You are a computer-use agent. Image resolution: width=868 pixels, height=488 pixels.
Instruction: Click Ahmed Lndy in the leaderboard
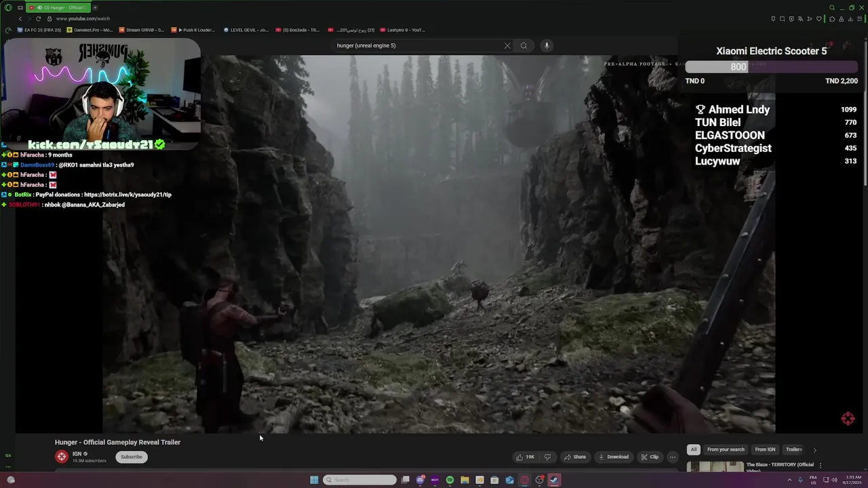(x=738, y=109)
